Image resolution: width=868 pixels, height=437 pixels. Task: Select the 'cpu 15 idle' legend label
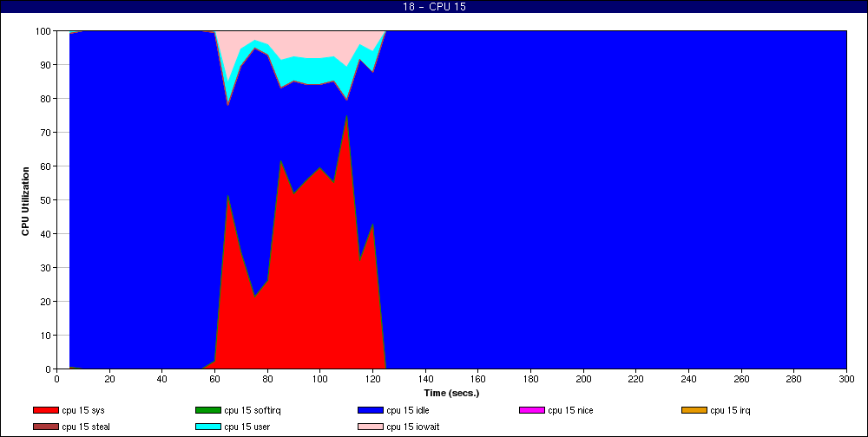click(x=407, y=410)
